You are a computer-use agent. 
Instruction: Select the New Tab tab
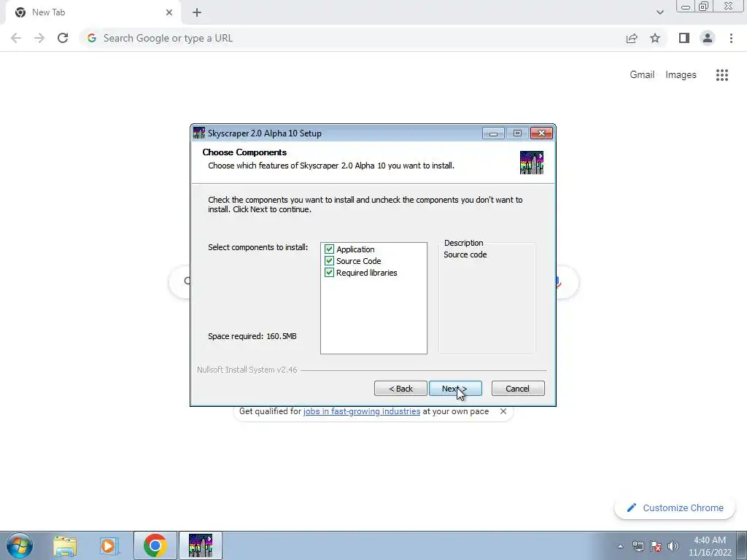pos(93,13)
